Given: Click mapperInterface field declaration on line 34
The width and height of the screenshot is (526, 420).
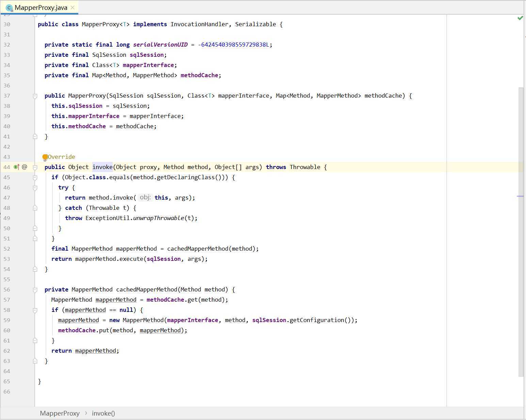Looking at the screenshot, I should [x=148, y=65].
